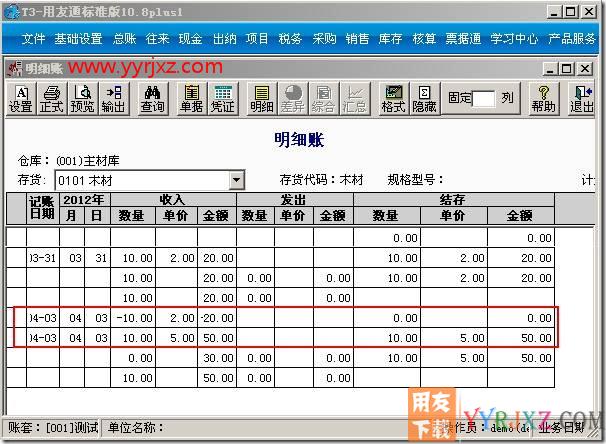The height and width of the screenshot is (444, 606).
Task: Click the T3 application title bar icon
Action: 12,12
